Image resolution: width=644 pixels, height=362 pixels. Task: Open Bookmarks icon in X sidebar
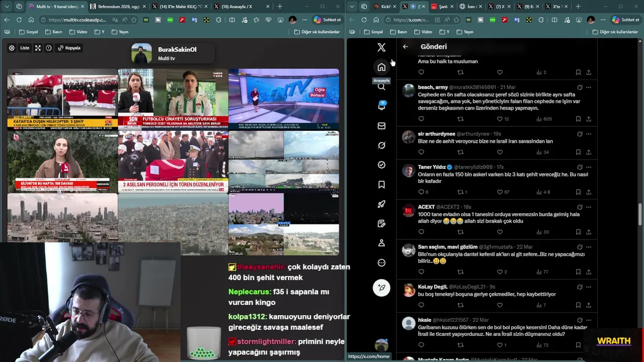tap(381, 185)
